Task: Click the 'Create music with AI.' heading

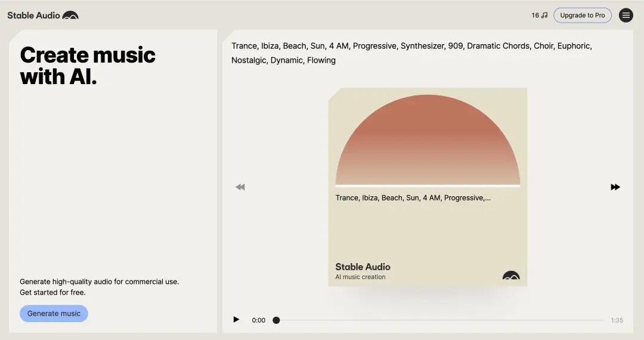Action: point(88,66)
